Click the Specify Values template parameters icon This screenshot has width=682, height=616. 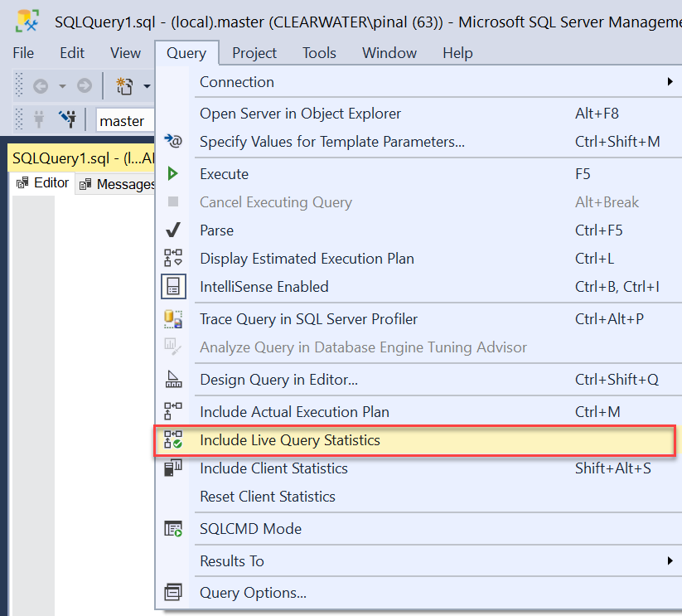173,142
